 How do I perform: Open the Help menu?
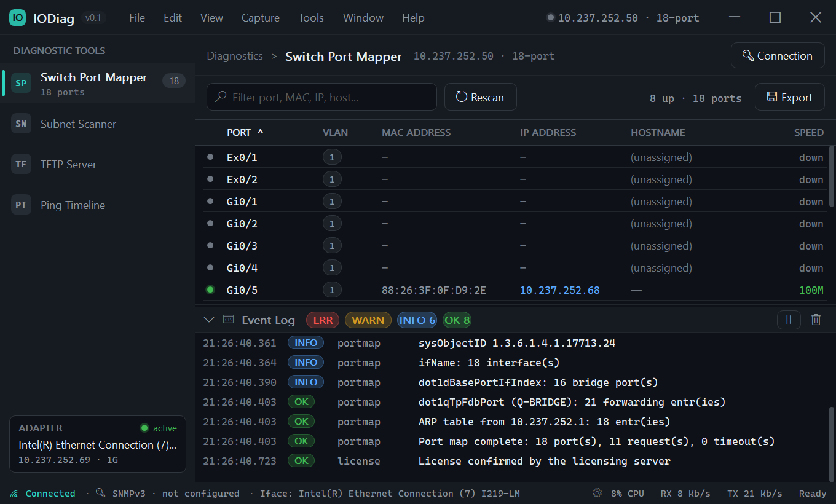[413, 18]
